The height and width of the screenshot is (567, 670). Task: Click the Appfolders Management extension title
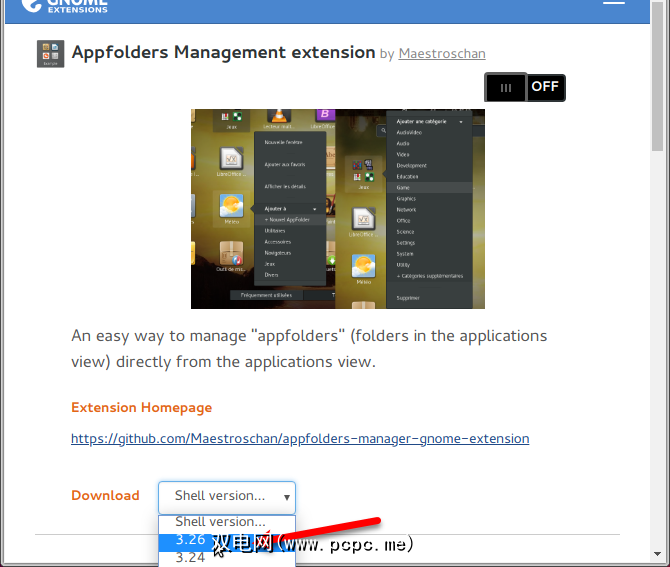pos(223,53)
